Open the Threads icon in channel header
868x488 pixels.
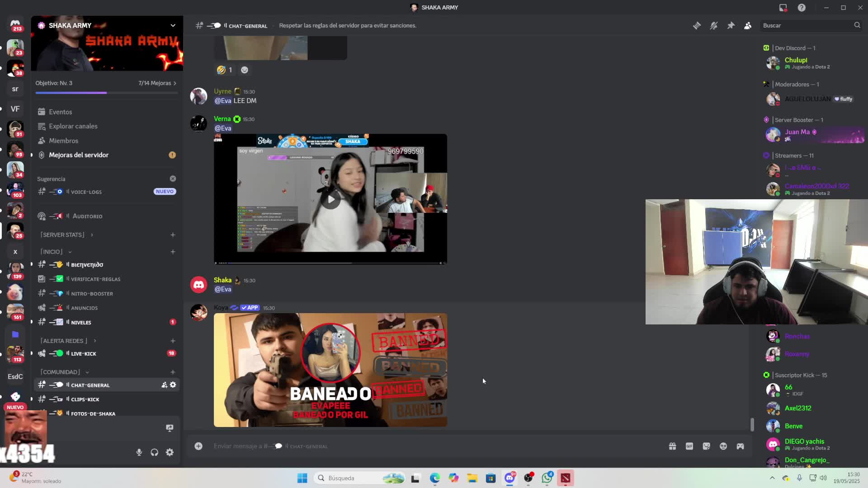697,26
